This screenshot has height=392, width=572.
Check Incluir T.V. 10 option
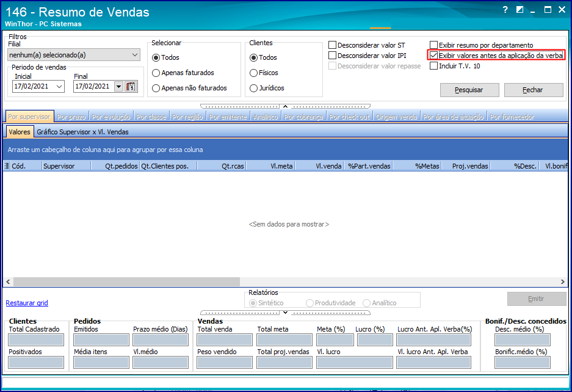433,66
